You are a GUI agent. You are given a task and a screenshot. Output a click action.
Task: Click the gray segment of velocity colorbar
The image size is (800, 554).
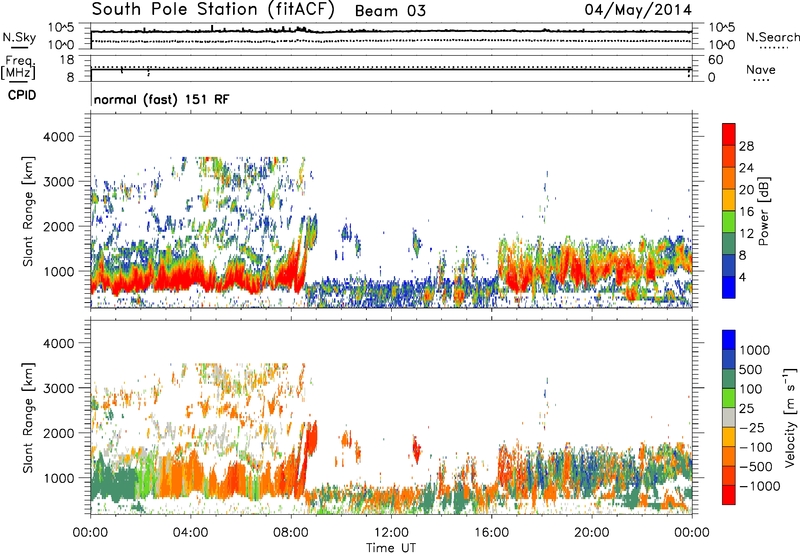point(729,418)
